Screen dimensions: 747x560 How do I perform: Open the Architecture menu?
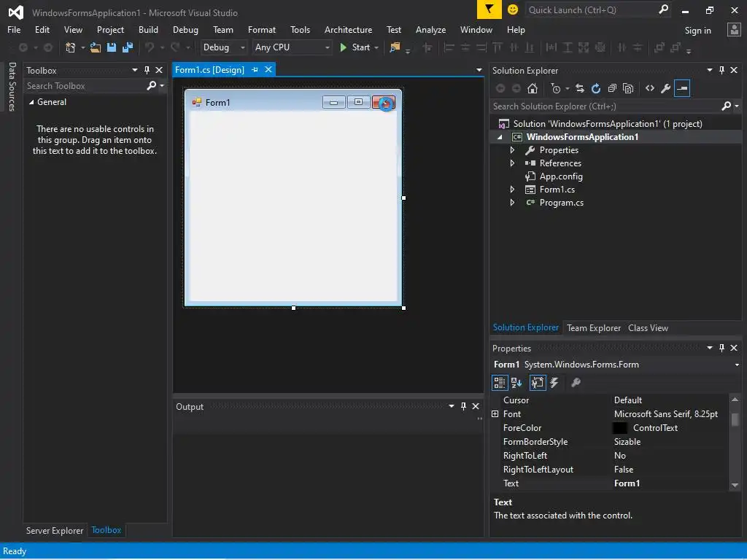348,29
